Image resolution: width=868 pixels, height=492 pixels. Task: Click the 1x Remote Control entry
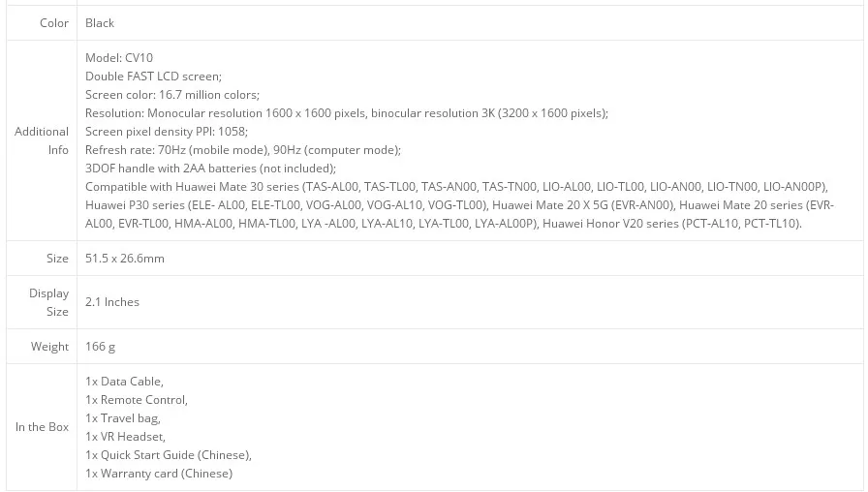(137, 400)
